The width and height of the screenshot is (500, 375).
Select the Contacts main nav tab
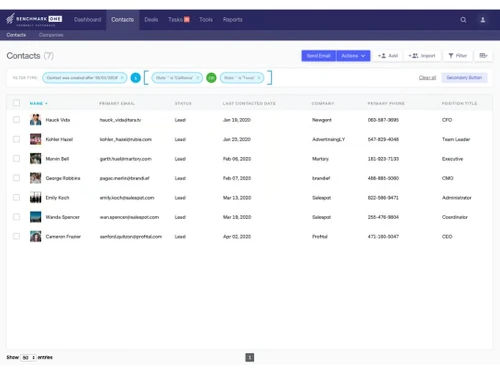click(123, 20)
